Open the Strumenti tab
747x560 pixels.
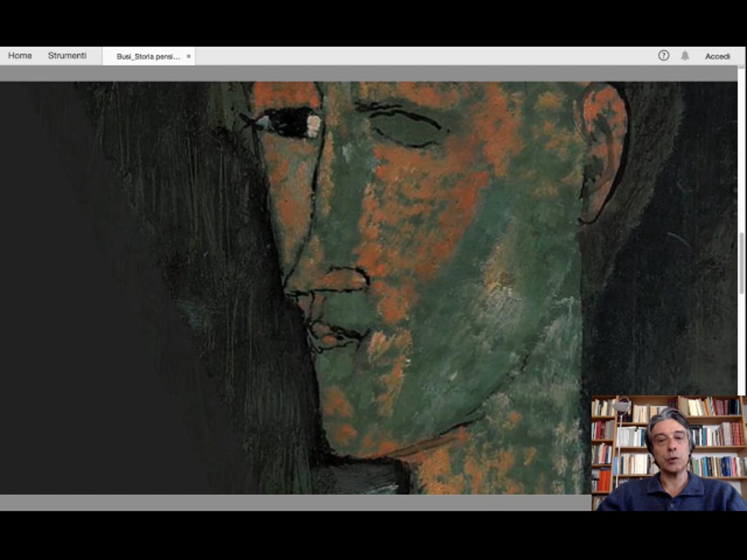coord(67,56)
